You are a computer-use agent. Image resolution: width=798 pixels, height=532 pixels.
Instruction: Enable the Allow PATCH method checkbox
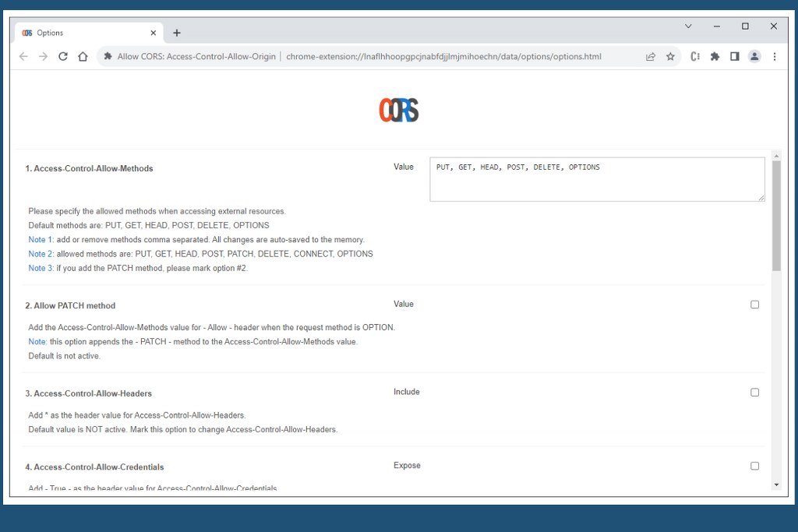754,305
